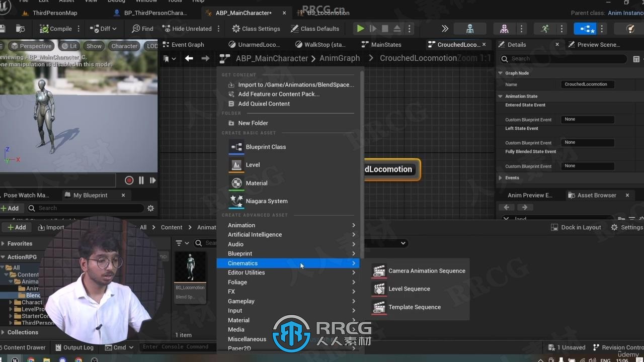The height and width of the screenshot is (362, 644).
Task: Switch to Skeleton editor mode icon
Action: (470, 29)
